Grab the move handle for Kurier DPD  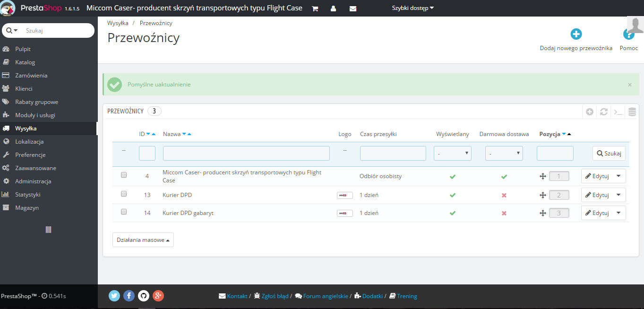click(543, 195)
